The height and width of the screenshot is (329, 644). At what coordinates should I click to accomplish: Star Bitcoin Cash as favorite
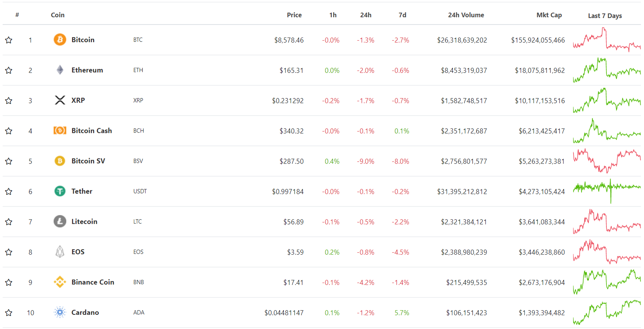click(9, 131)
